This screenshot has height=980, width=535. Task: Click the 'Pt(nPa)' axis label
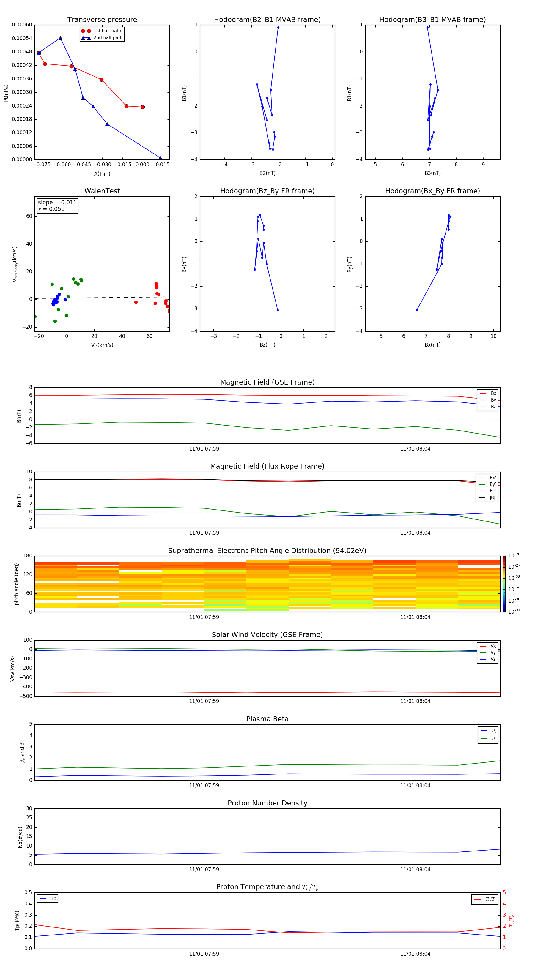(x=6, y=93)
